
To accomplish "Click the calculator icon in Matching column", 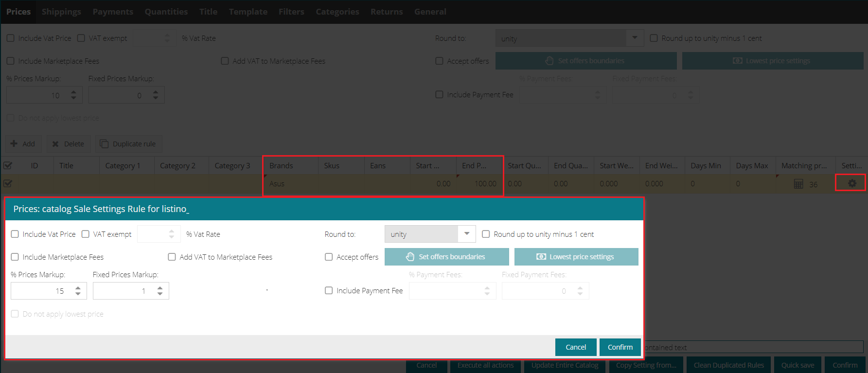I will (x=798, y=184).
